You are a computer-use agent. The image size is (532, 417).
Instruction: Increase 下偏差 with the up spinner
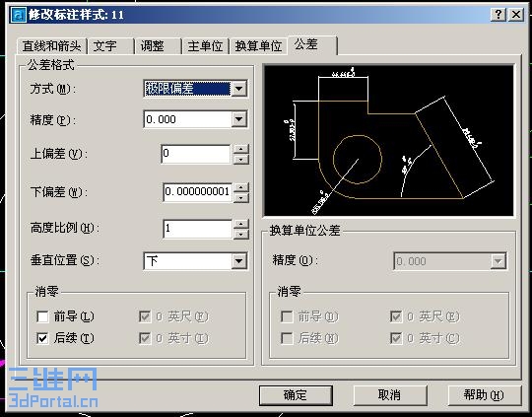coord(241,187)
